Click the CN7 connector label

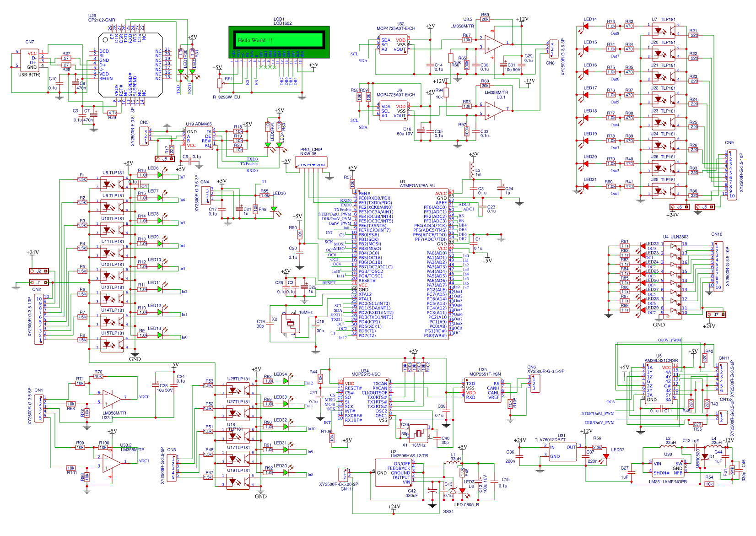[29, 42]
